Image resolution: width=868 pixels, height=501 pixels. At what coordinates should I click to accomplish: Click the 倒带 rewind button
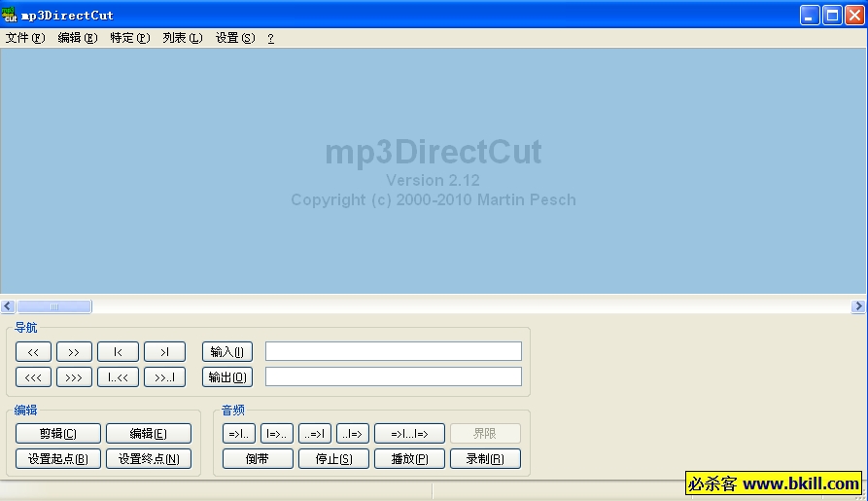[x=258, y=459]
